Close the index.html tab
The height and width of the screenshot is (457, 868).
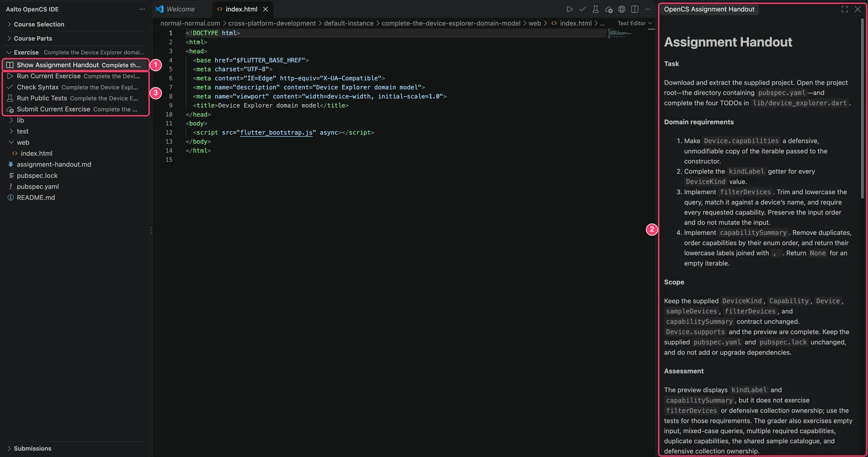265,9
